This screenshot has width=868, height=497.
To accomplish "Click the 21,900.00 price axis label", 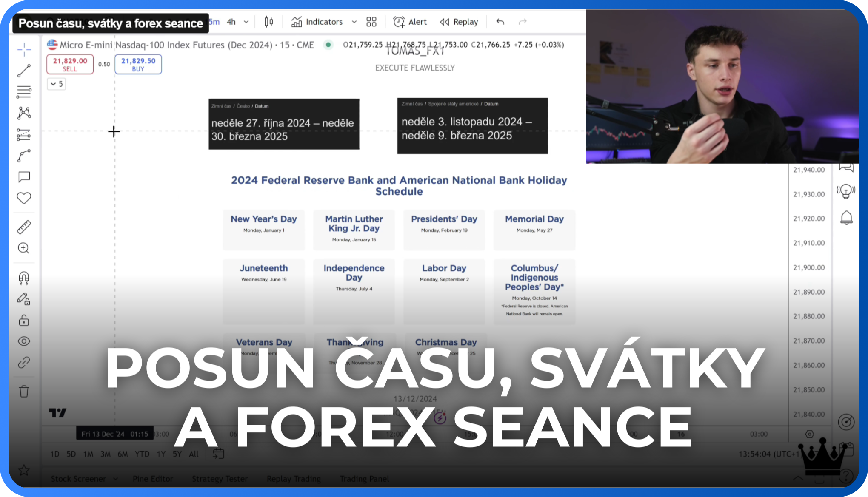I will (809, 267).
